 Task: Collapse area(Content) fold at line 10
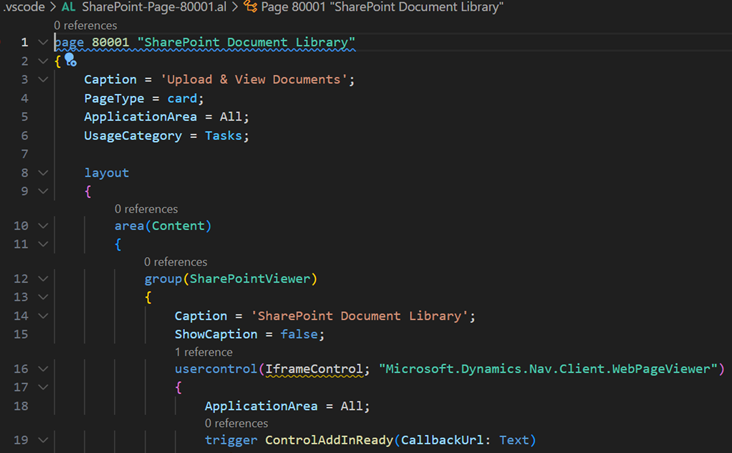43,226
